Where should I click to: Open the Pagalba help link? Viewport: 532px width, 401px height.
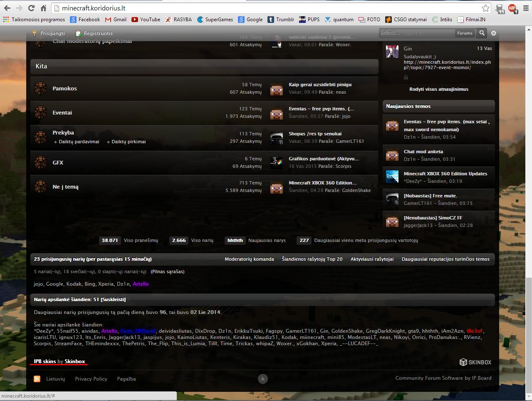[x=126, y=379]
